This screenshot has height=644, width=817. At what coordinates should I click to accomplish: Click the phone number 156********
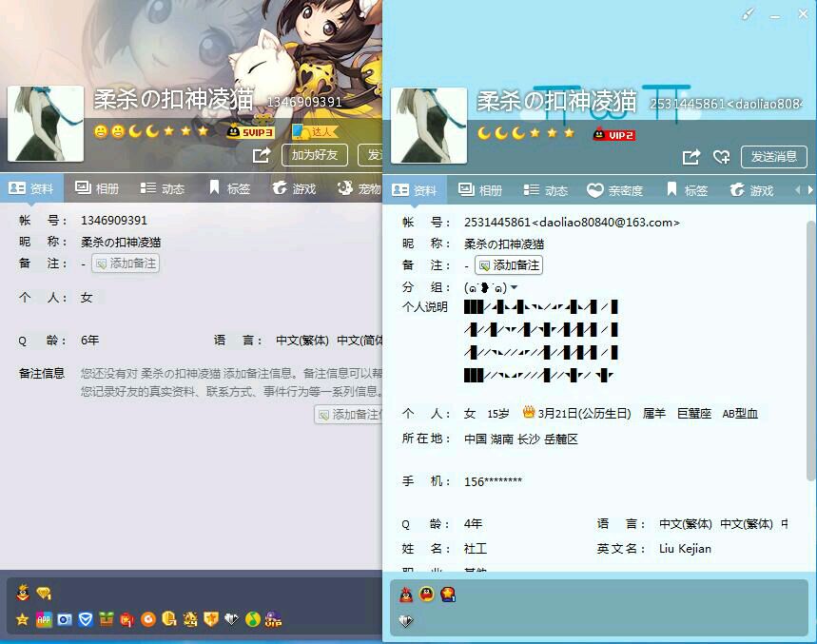493,481
